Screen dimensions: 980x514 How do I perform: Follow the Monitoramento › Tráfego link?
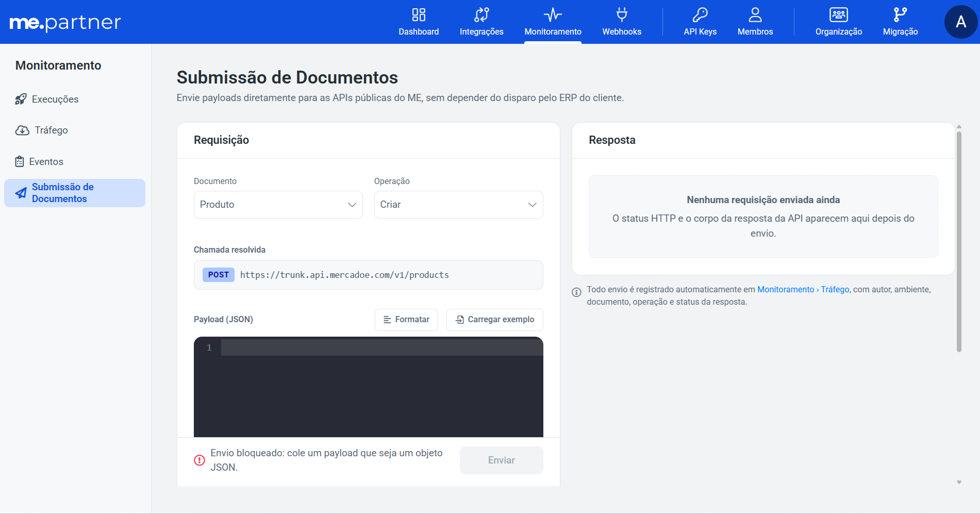coord(803,289)
